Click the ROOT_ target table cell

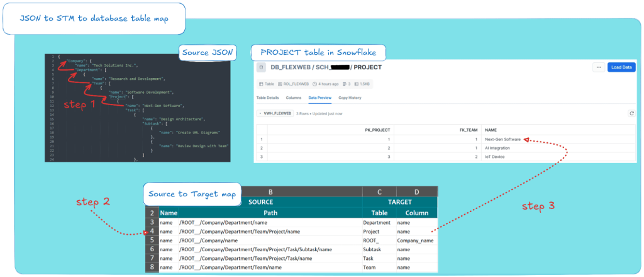[379, 240]
